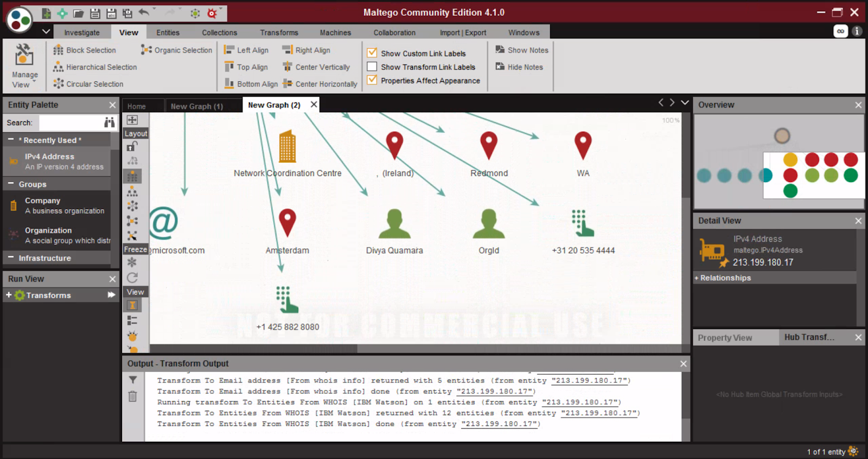Image resolution: width=868 pixels, height=459 pixels.
Task: Select the circular layout icon
Action: [x=132, y=206]
